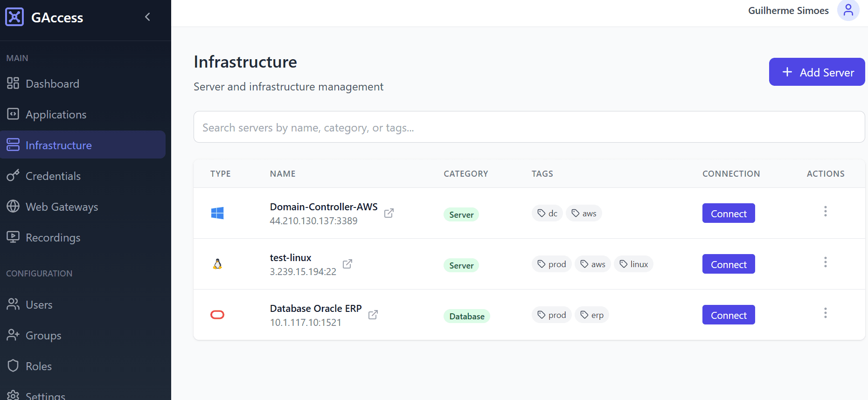The image size is (868, 400).
Task: Click the linux tag on test-linux
Action: 633,264
